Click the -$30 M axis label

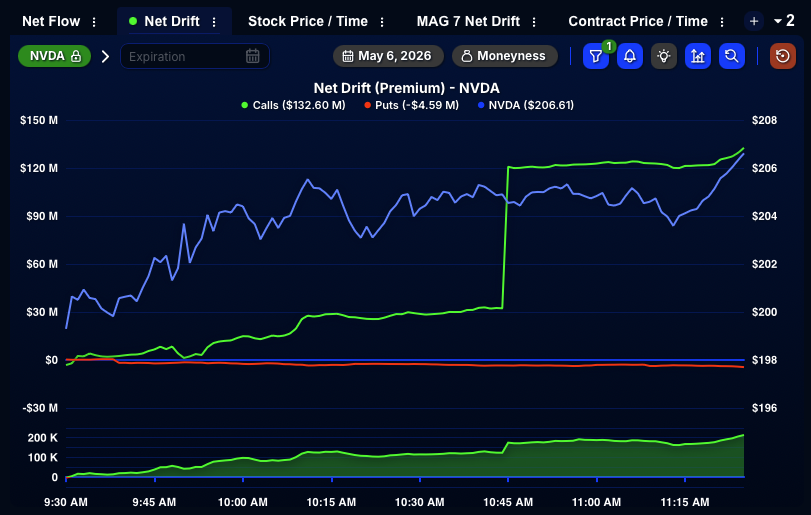40,408
